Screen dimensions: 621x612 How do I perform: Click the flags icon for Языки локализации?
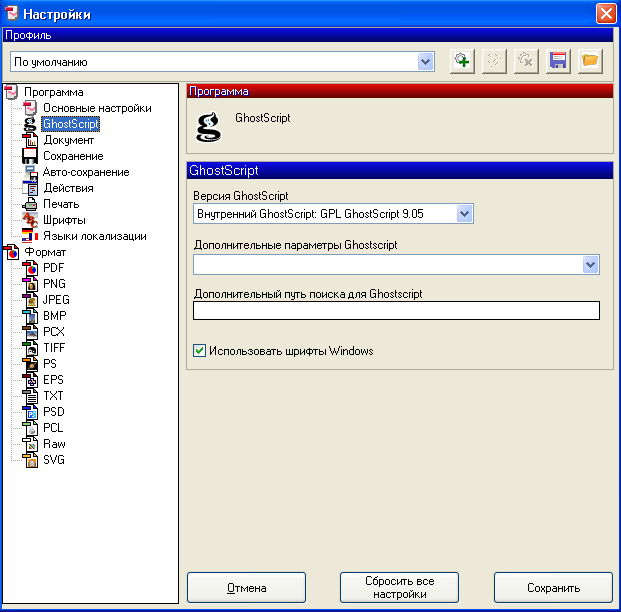tap(30, 236)
